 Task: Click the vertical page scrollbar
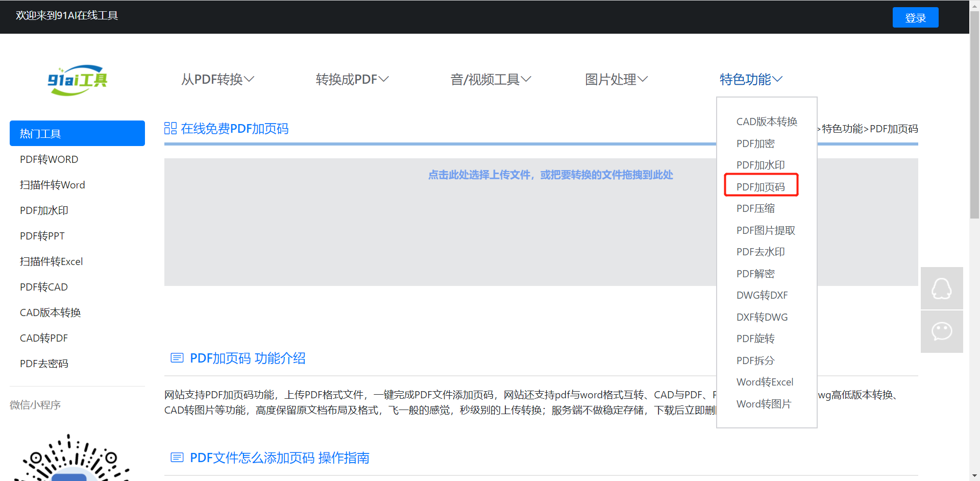tap(974, 117)
